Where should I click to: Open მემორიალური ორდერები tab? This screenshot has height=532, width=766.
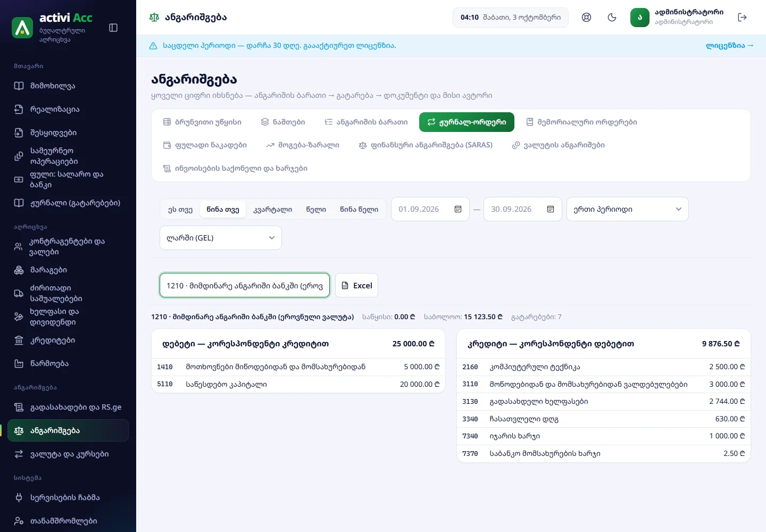click(581, 122)
